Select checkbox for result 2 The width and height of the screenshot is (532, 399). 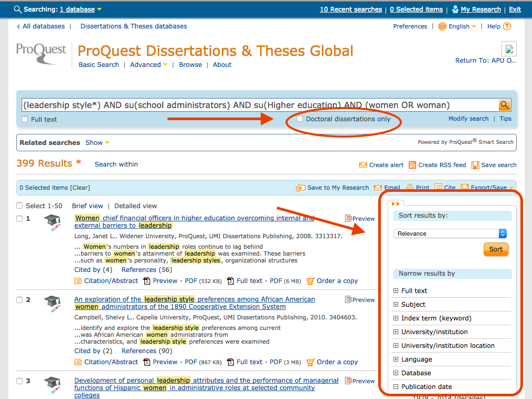click(x=19, y=300)
